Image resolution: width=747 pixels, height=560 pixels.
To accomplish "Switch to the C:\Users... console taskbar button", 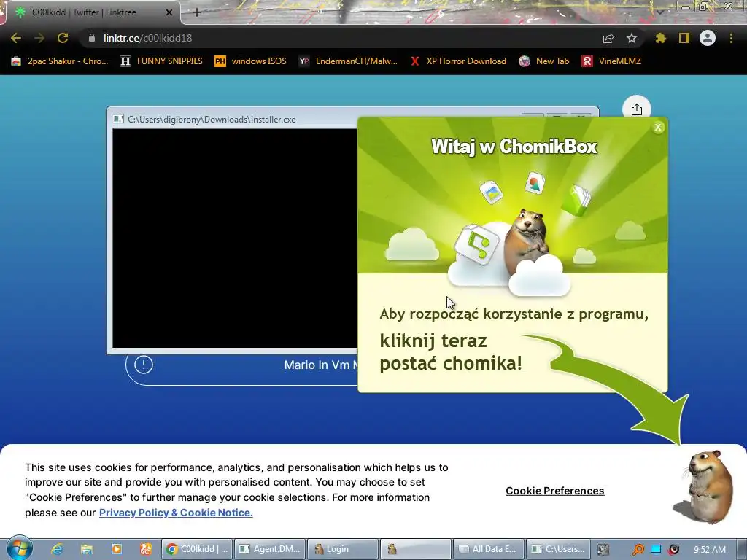I will point(558,549).
